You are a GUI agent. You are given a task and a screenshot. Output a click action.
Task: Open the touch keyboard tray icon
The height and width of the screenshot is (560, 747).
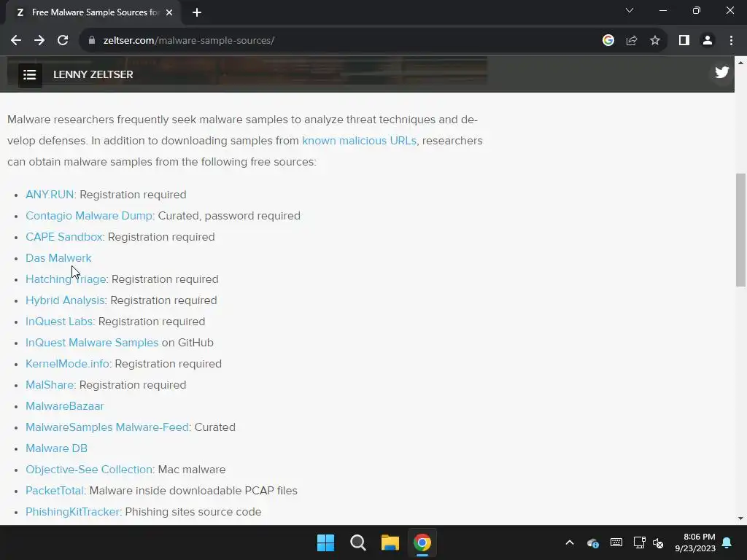616,542
